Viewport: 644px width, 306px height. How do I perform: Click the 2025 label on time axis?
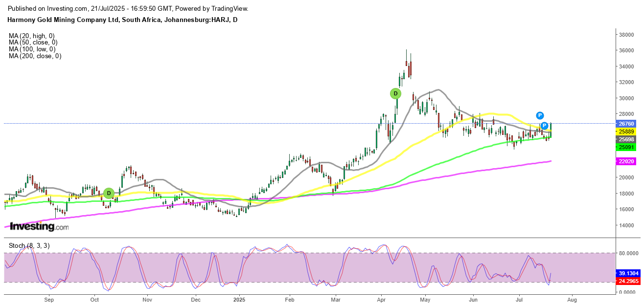coord(240,299)
